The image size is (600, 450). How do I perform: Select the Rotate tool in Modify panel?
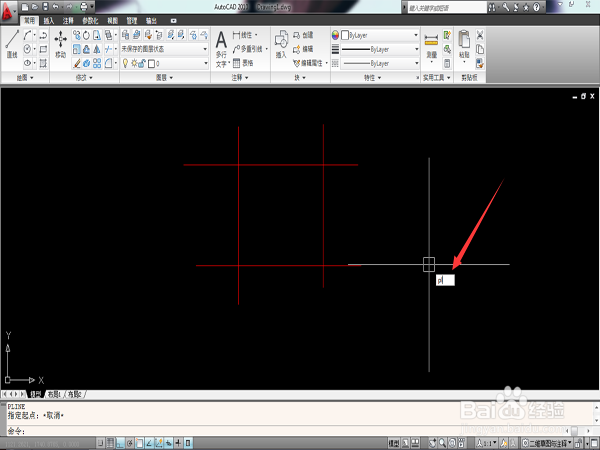point(86,35)
